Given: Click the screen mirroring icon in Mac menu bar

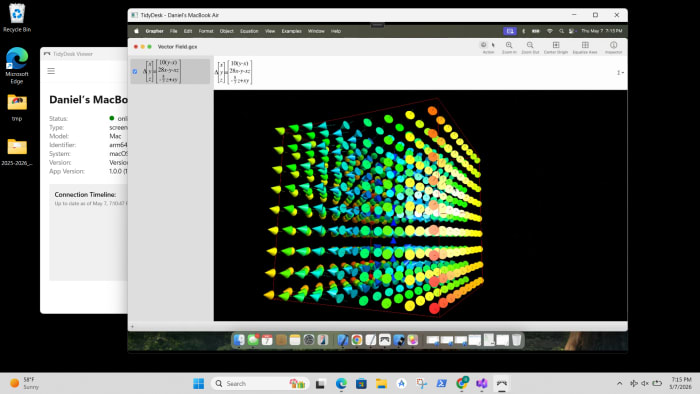Looking at the screenshot, I should [x=510, y=31].
